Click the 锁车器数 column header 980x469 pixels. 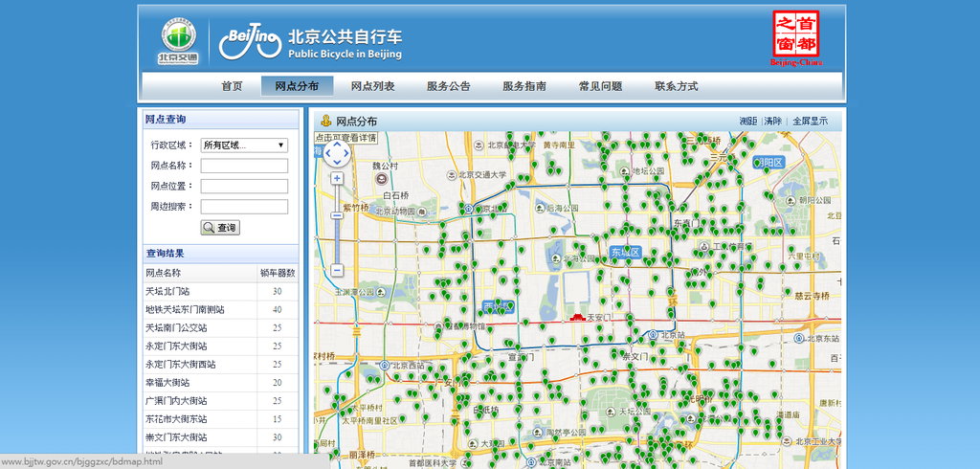(x=278, y=273)
